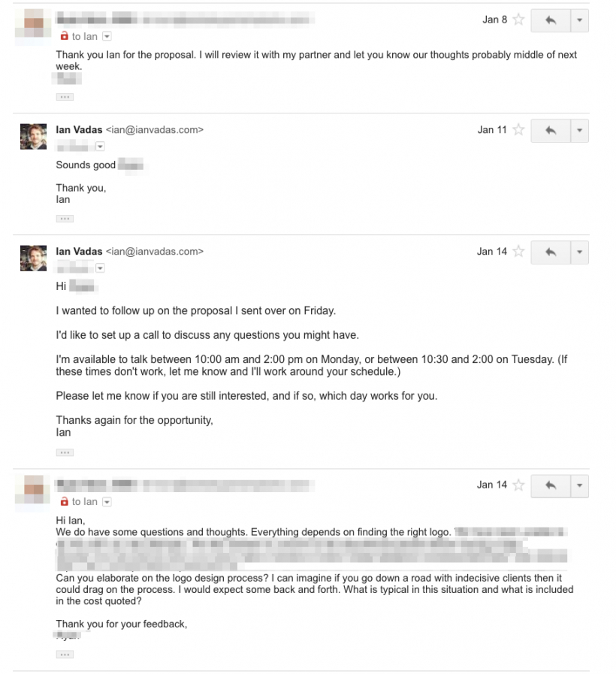
Task: Click reply arrow on Ian's "Sounds good" message
Action: (x=549, y=130)
